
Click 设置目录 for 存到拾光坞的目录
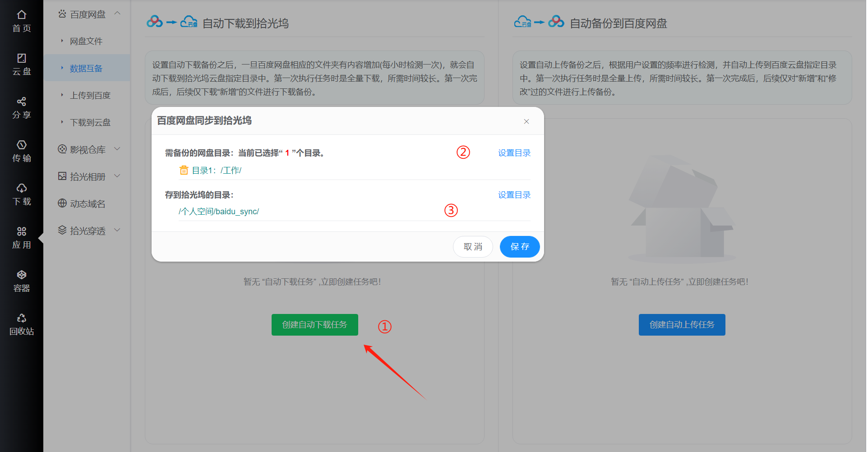click(x=514, y=195)
